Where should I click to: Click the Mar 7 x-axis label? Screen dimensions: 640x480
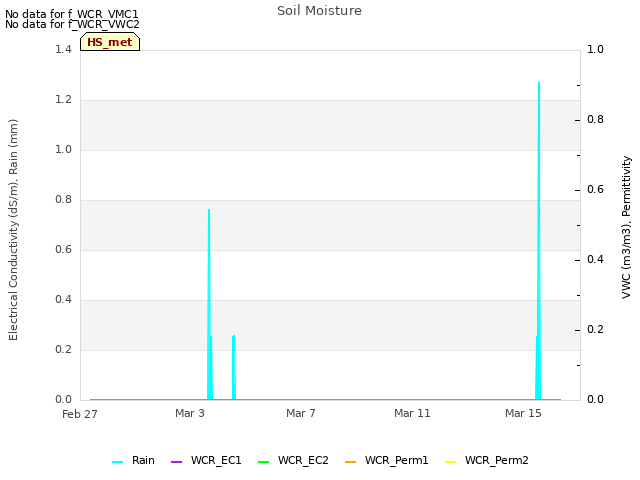tap(301, 413)
